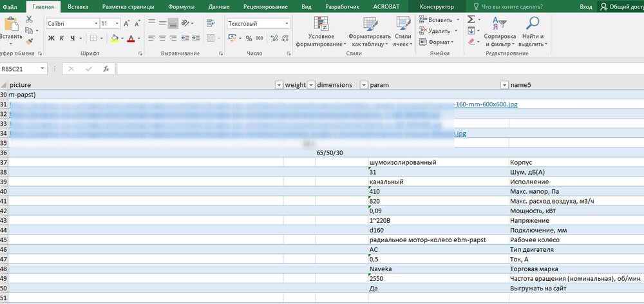Toggle bold (Ж) formatting
This screenshot has width=644, height=304.
tap(52, 38)
